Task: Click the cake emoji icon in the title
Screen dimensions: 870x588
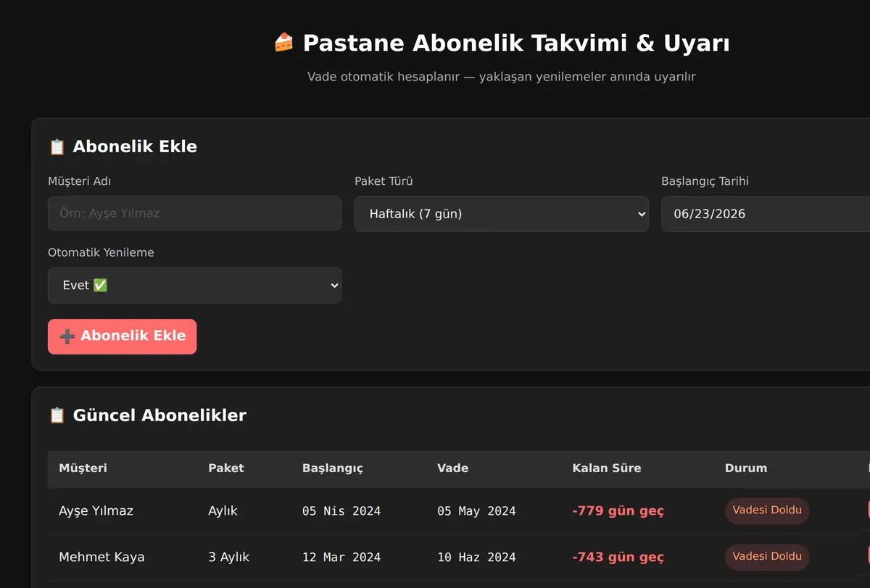Action: click(x=283, y=43)
